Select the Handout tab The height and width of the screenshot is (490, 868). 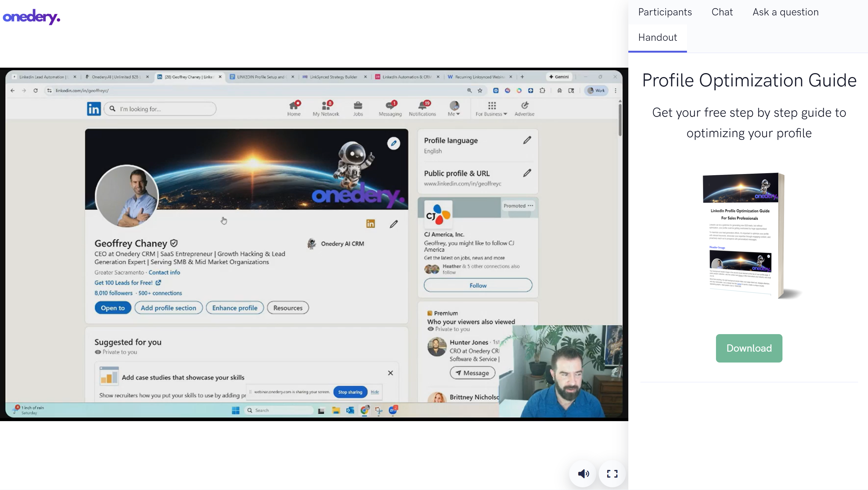click(657, 37)
